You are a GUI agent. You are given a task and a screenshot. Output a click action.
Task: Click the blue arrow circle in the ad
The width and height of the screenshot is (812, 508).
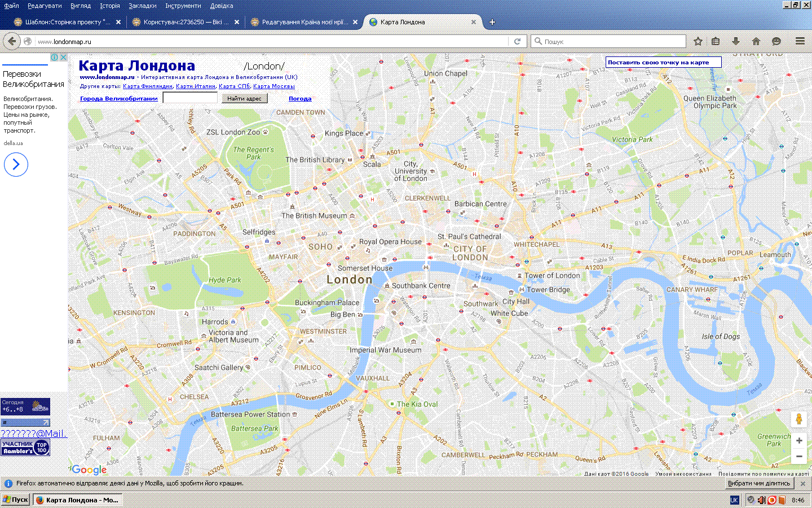point(16,164)
